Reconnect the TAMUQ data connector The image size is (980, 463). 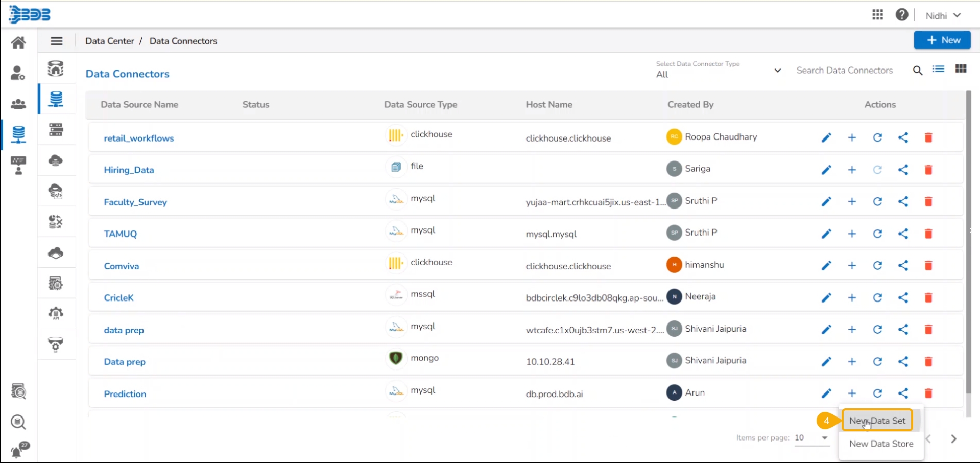tap(877, 234)
